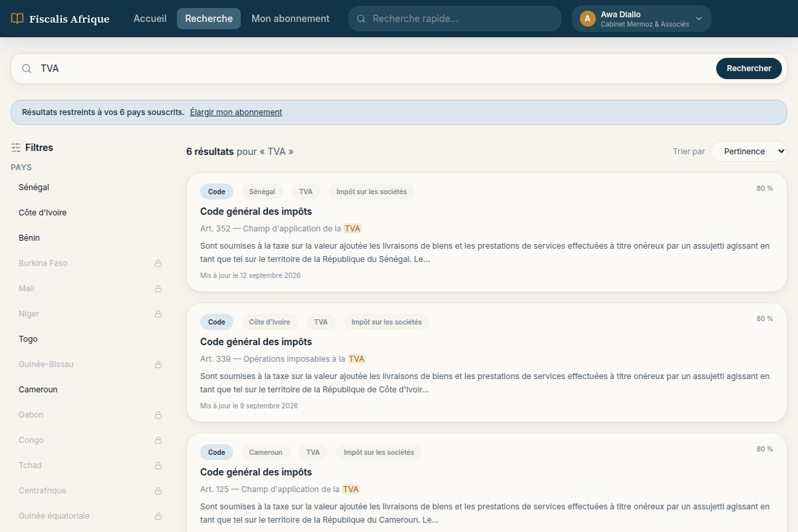Click "Mis à jour le 12 septembre 2026"
This screenshot has height=532, width=798.
[x=250, y=275]
